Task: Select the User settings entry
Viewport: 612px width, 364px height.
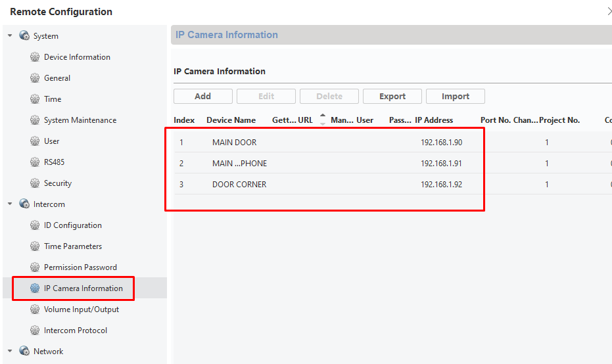Action: (51, 141)
